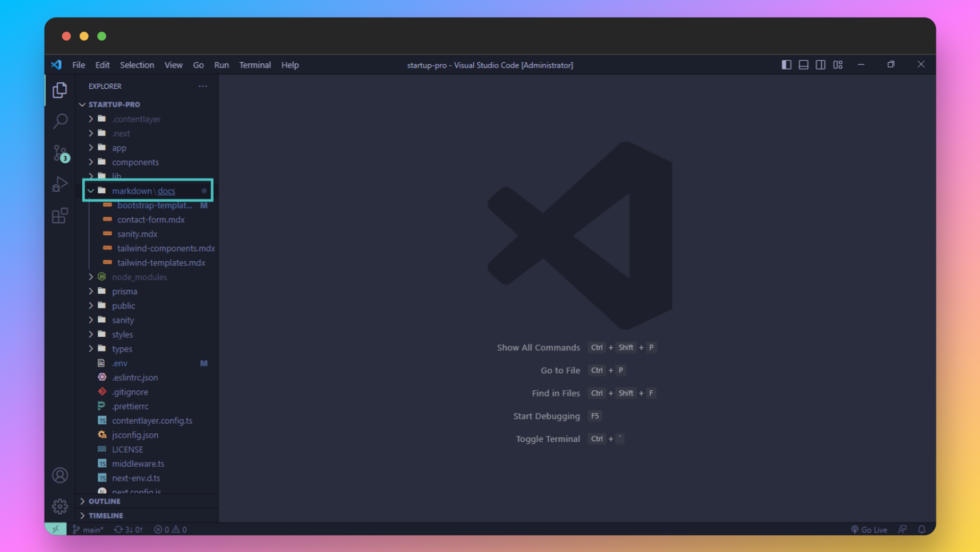Collapse the markdown\docs folder
Screen dimensions: 980x552
point(147,191)
